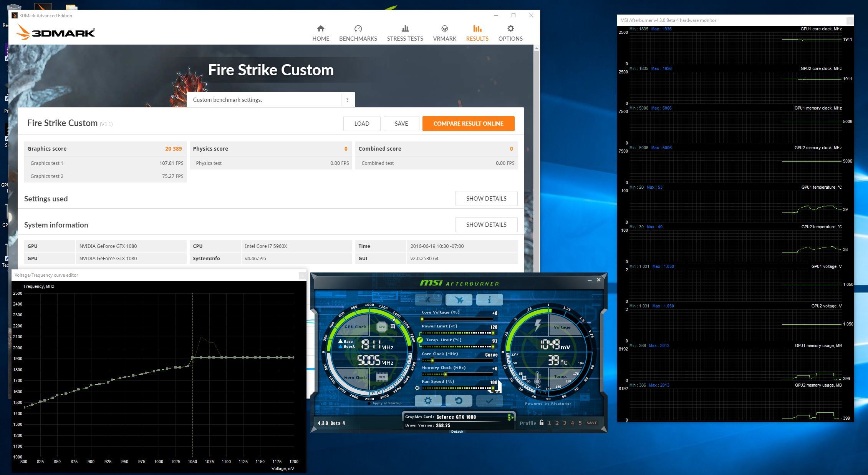Click the airplane icon button in Afterburner

459,300
